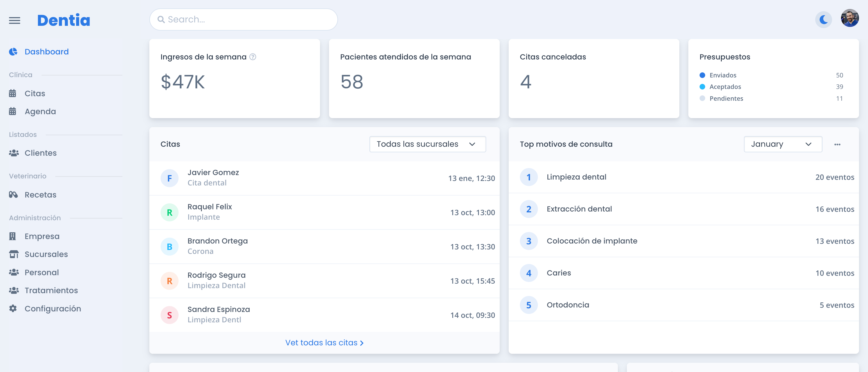Click help icon beside Ingresos de la semana
The image size is (868, 372).
(253, 57)
